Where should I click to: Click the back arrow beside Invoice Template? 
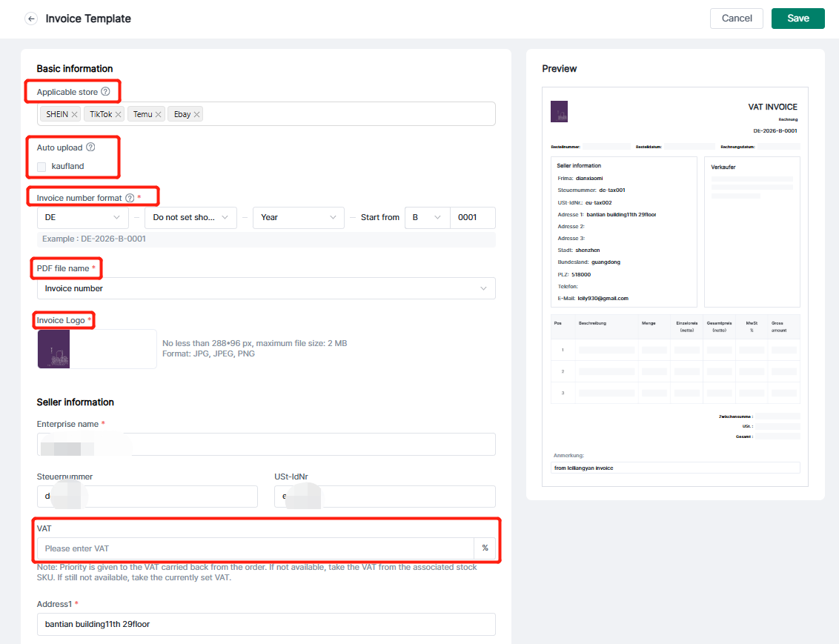(31, 19)
